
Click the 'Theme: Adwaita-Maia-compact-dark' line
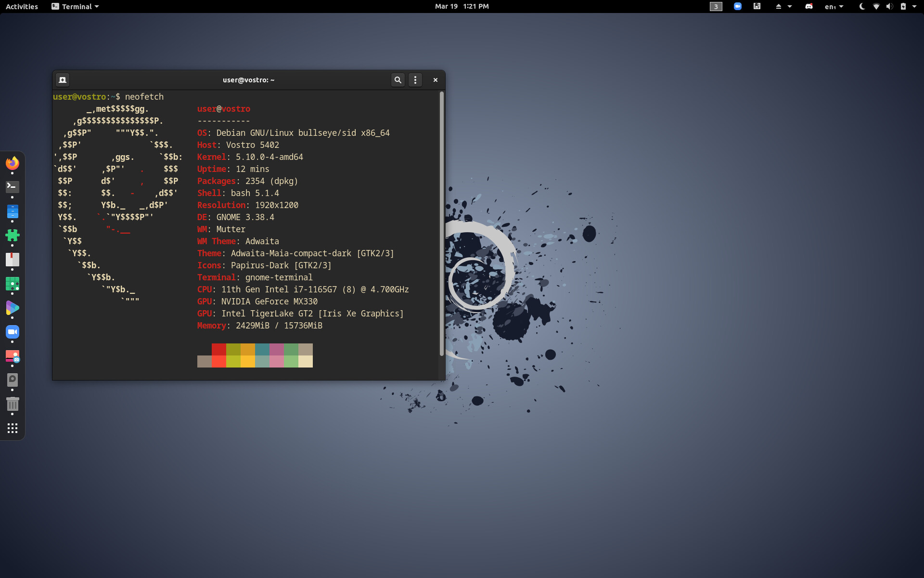coord(296,253)
